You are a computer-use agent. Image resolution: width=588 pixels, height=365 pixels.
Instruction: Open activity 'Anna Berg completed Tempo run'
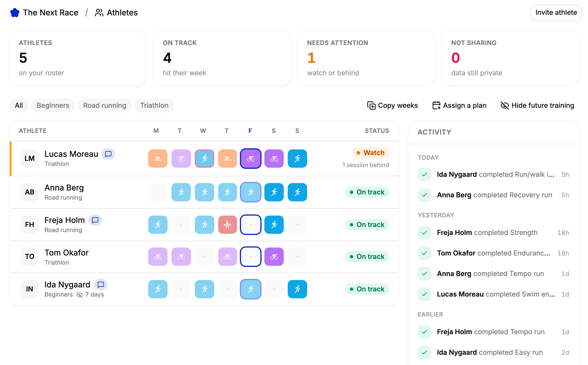(x=493, y=274)
